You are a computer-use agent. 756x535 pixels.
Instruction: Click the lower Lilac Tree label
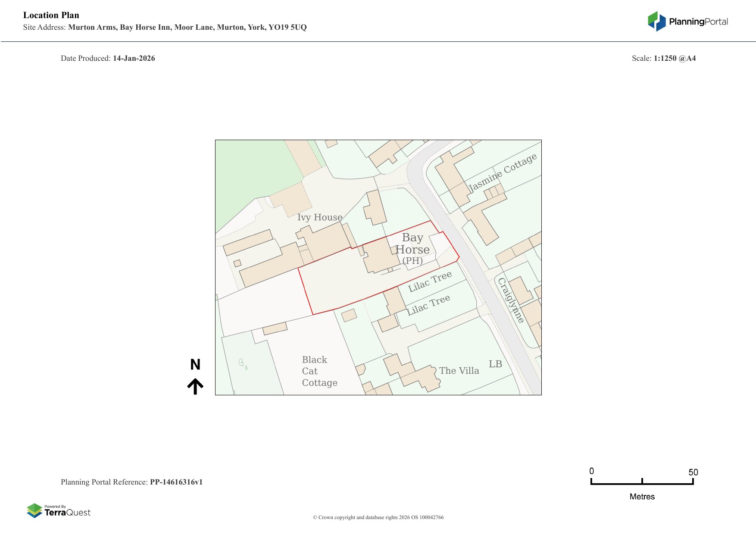tap(428, 305)
